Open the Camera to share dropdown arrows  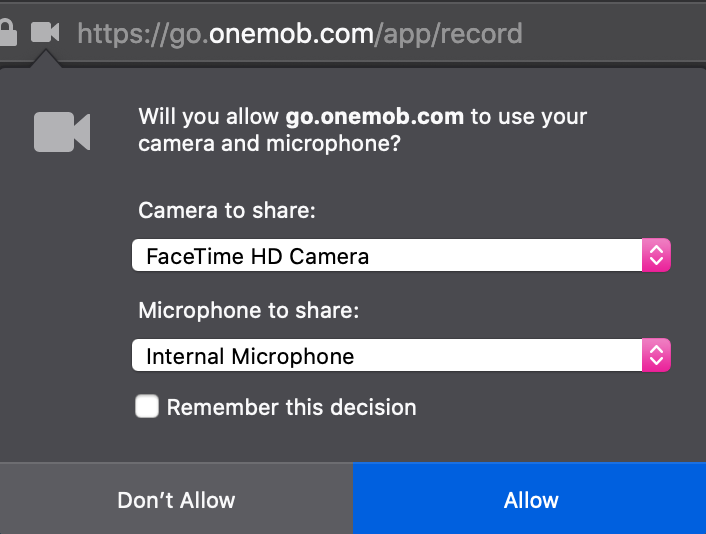tap(656, 255)
